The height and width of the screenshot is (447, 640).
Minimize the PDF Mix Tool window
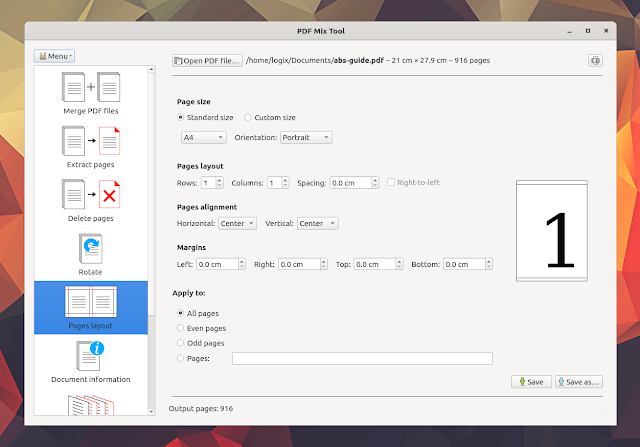(x=569, y=31)
